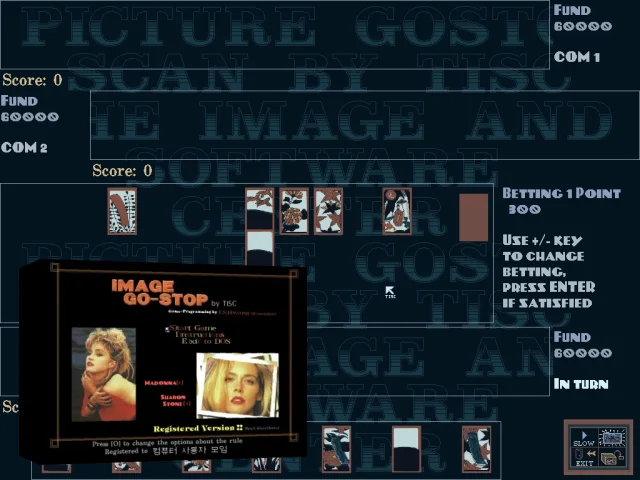Play the blank white-and-black hill card in hand
Image resolution: width=640 pixels, height=480 pixels.
coord(406,449)
